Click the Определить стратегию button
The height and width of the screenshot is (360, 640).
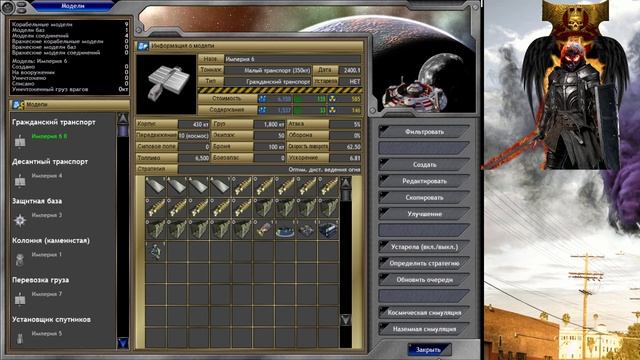coord(424,263)
